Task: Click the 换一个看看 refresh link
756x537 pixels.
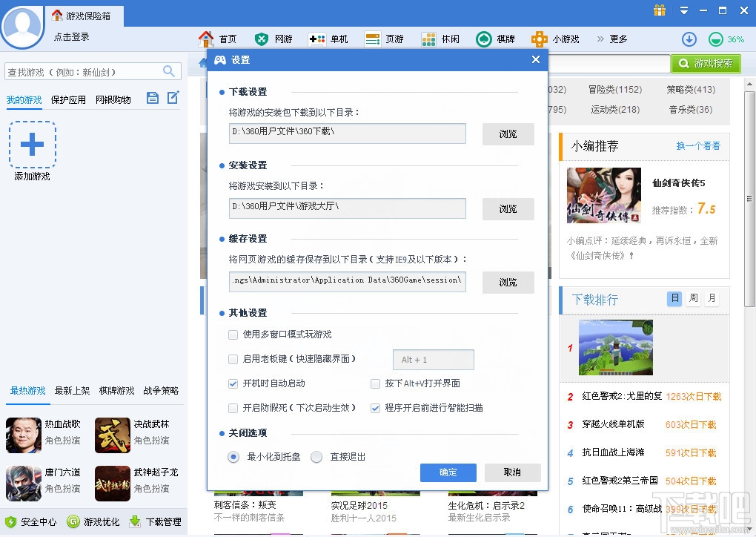Action: [x=697, y=146]
